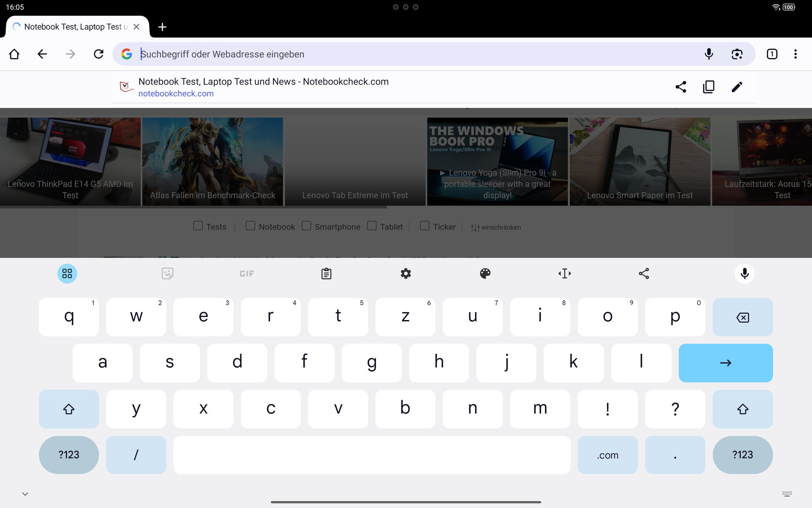
Task: Open a new tab with plus button
Action: click(162, 27)
